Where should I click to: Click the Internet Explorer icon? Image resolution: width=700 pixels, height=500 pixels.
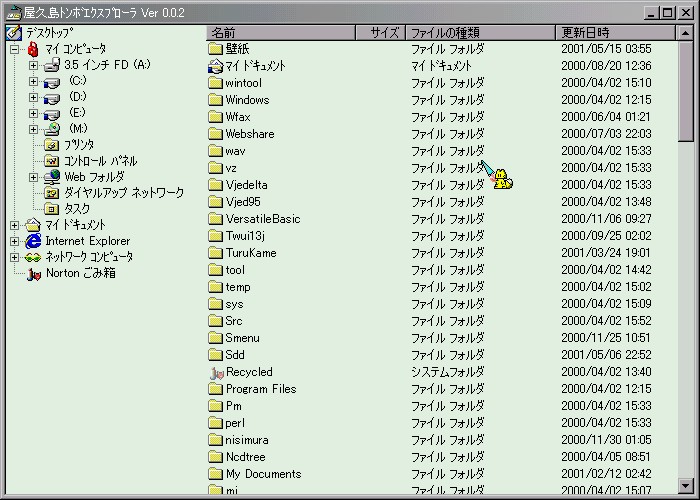(33, 241)
